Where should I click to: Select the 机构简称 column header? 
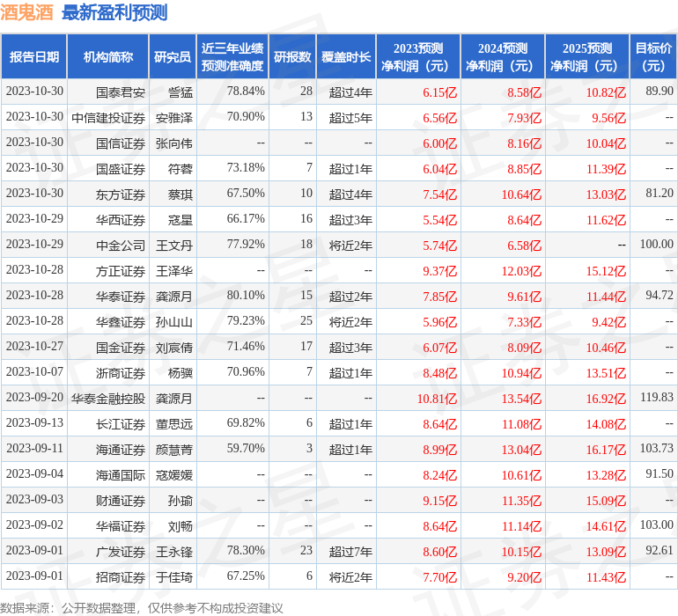pos(108,57)
